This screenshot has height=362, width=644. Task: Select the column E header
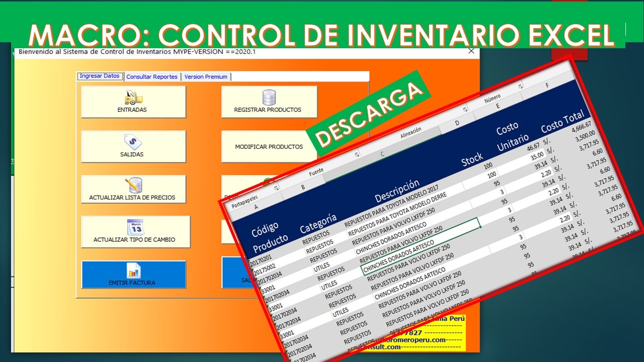coord(497,106)
